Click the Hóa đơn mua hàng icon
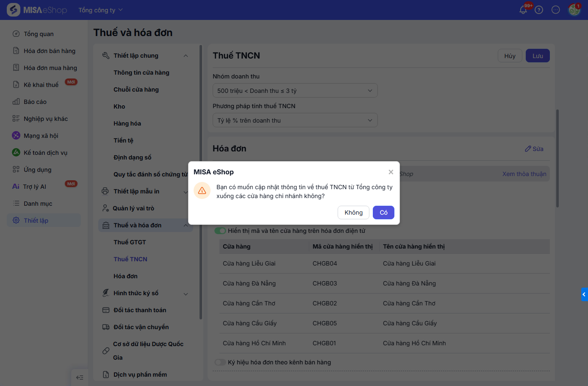 [x=16, y=68]
